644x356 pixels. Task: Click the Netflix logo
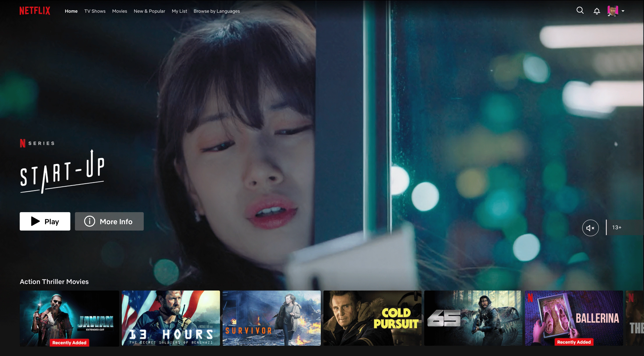(x=35, y=11)
